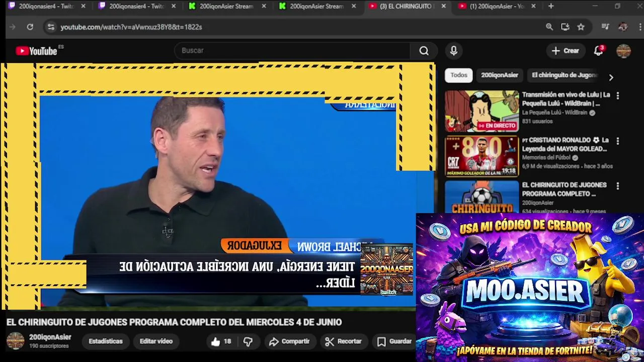Select the El chiringuito de Jugones chip

(564, 75)
